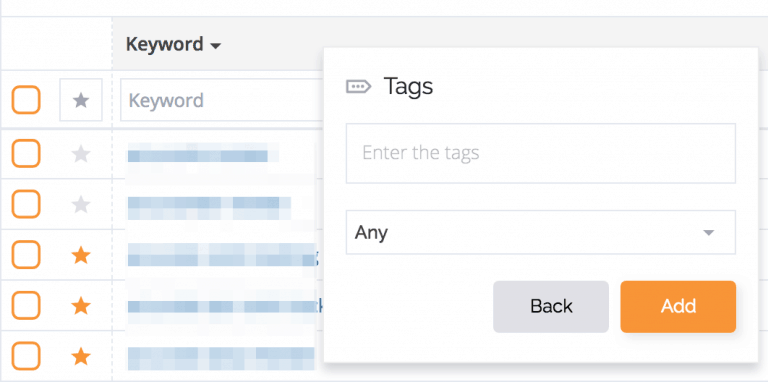Unstar the third row's orange star
The height and width of the screenshot is (382, 768).
point(81,255)
